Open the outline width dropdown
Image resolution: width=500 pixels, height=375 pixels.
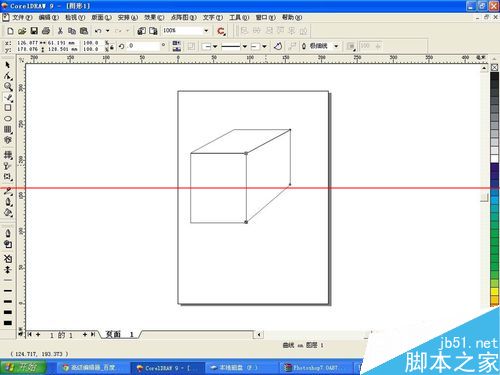click(336, 46)
